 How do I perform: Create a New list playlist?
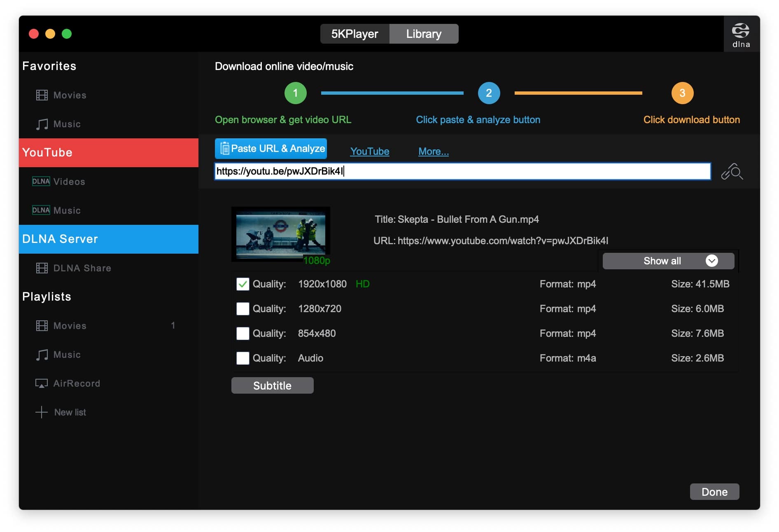point(109,412)
